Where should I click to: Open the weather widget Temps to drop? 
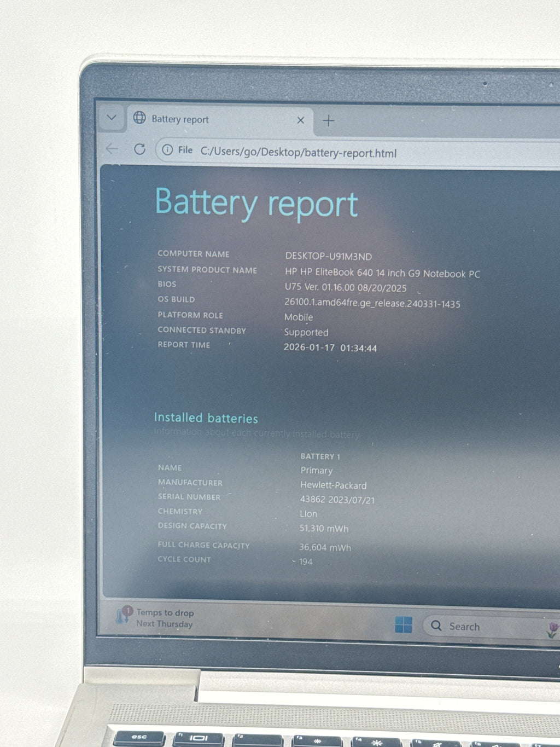155,618
